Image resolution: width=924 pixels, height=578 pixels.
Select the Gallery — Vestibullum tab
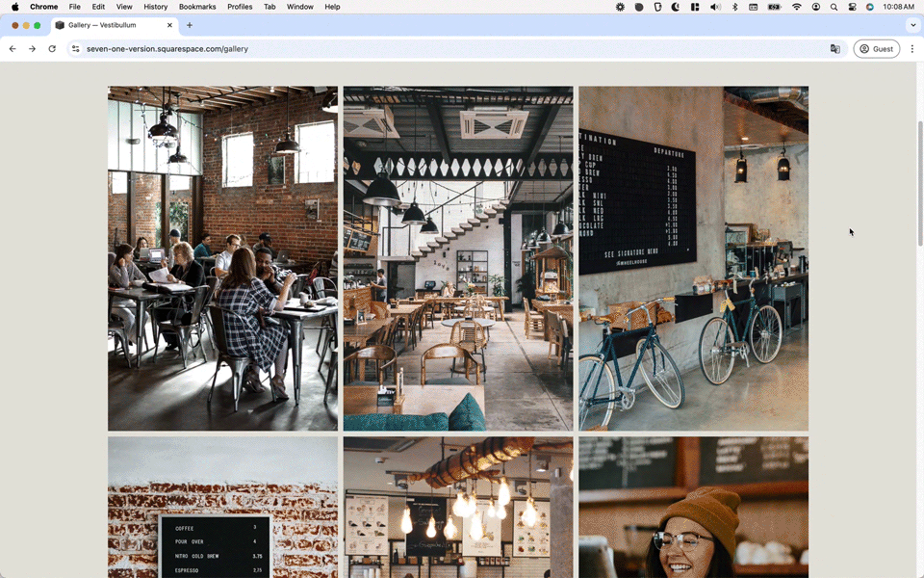coord(115,25)
